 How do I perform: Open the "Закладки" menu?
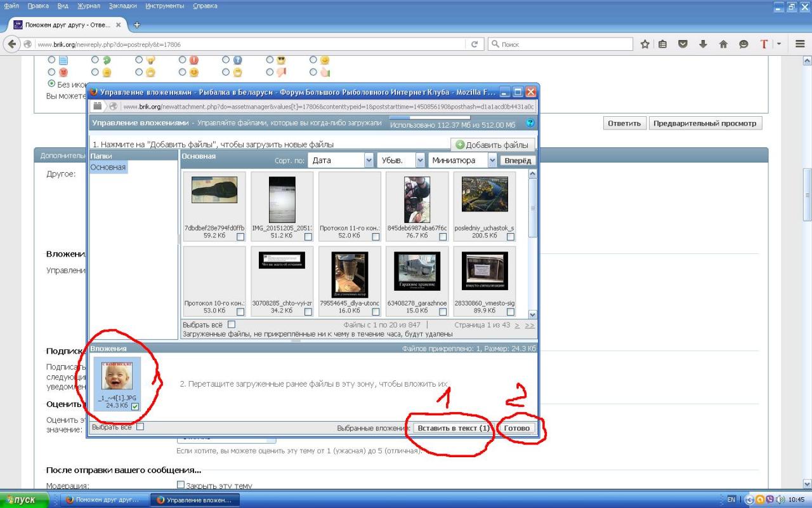click(x=122, y=6)
